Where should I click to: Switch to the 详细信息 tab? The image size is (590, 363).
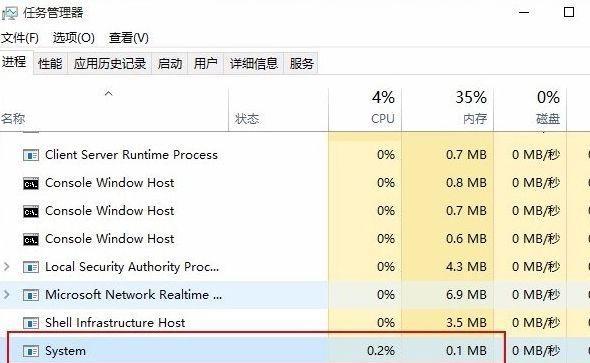[x=254, y=63]
